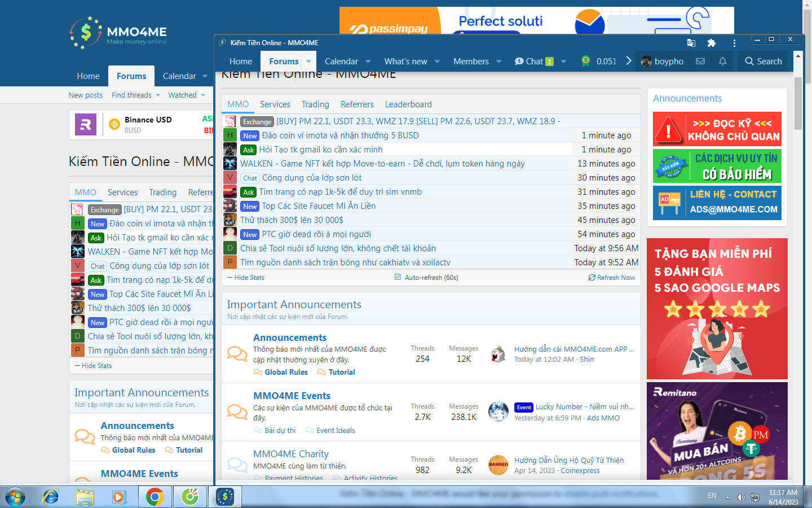Click the Search button in navbar
This screenshot has width=812, height=508.
(x=763, y=61)
